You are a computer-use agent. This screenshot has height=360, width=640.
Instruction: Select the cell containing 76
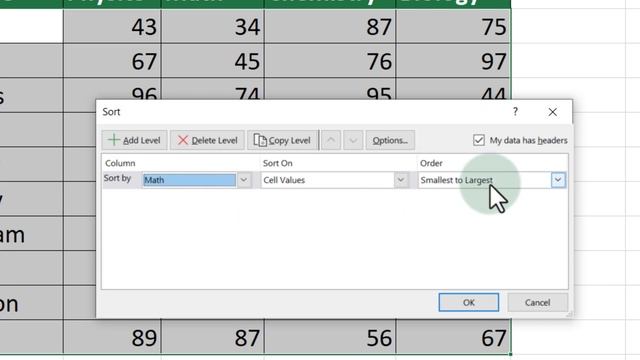[330, 60]
